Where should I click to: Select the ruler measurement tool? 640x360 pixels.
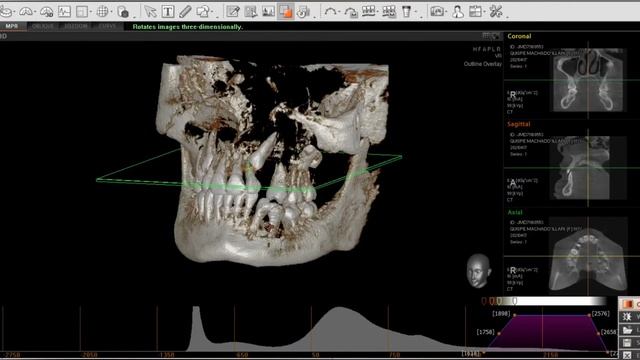(x=185, y=11)
